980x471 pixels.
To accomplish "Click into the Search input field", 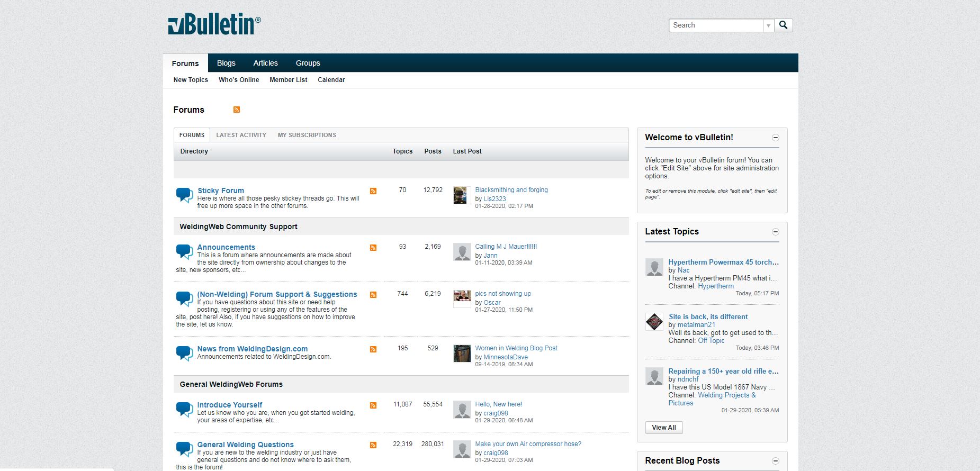I will tap(716, 25).
